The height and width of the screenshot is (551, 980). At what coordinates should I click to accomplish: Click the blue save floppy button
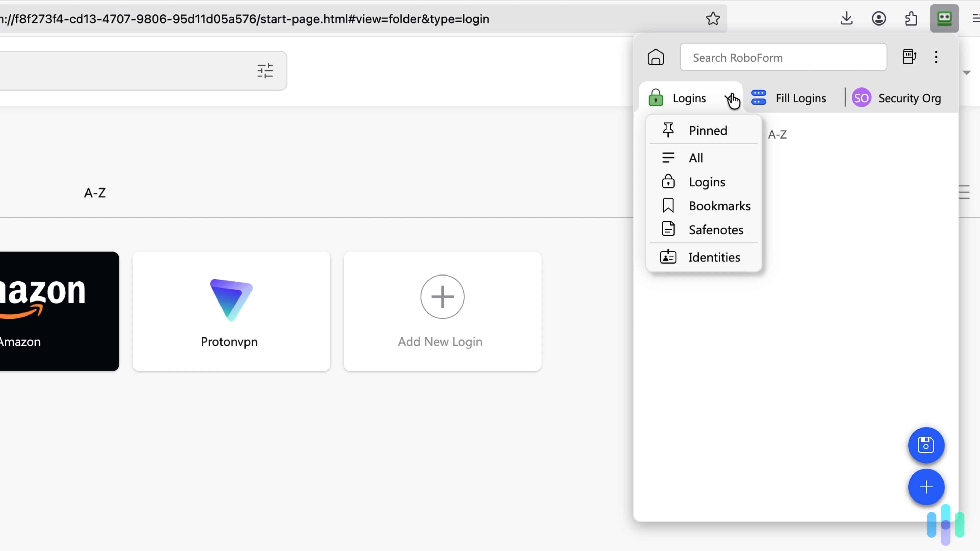pos(926,445)
